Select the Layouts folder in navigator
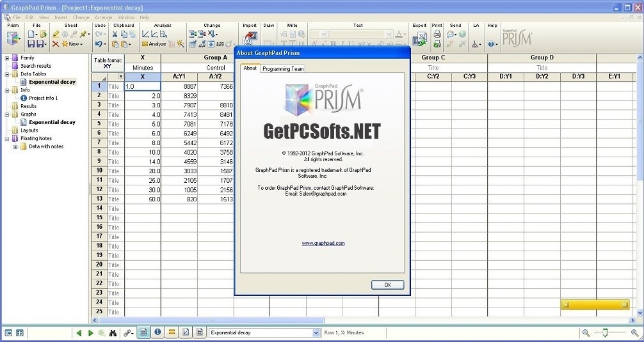This screenshot has width=644, height=342. pyautogui.click(x=29, y=130)
